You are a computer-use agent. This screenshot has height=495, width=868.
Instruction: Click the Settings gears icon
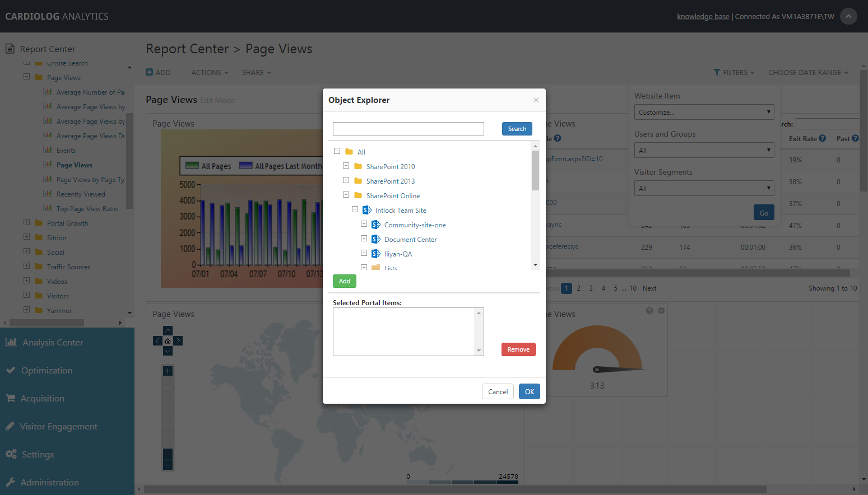11,454
